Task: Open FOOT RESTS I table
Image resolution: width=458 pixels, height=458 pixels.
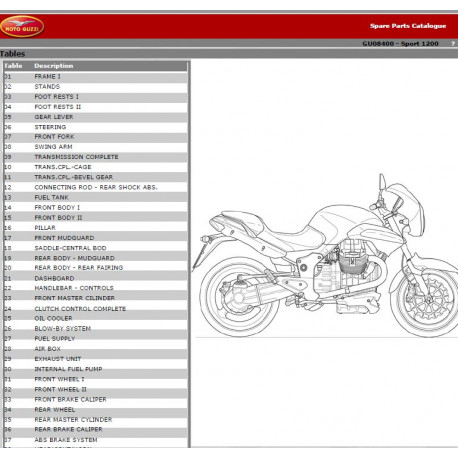Action: pyautogui.click(x=96, y=97)
